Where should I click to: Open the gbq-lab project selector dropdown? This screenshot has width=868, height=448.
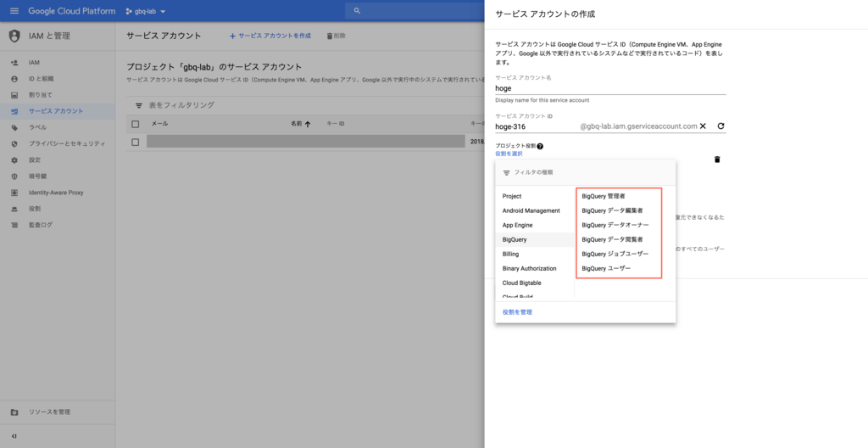pos(146,11)
